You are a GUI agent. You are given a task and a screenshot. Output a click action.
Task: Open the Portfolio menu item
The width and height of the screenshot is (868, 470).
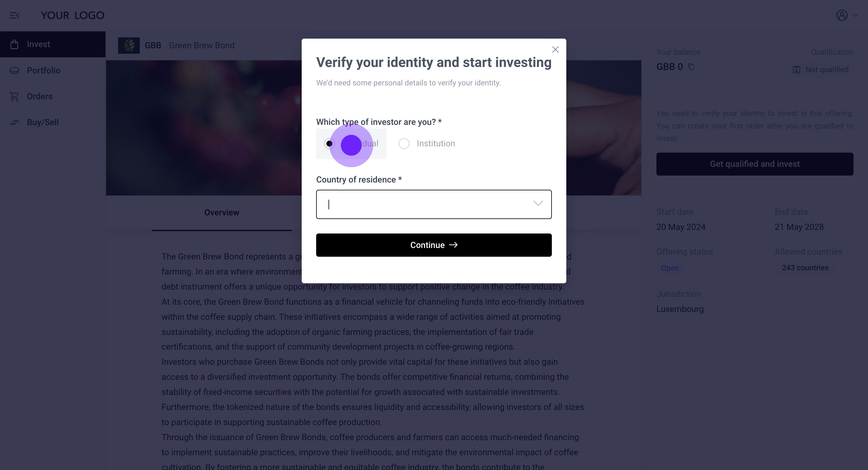[x=43, y=71]
